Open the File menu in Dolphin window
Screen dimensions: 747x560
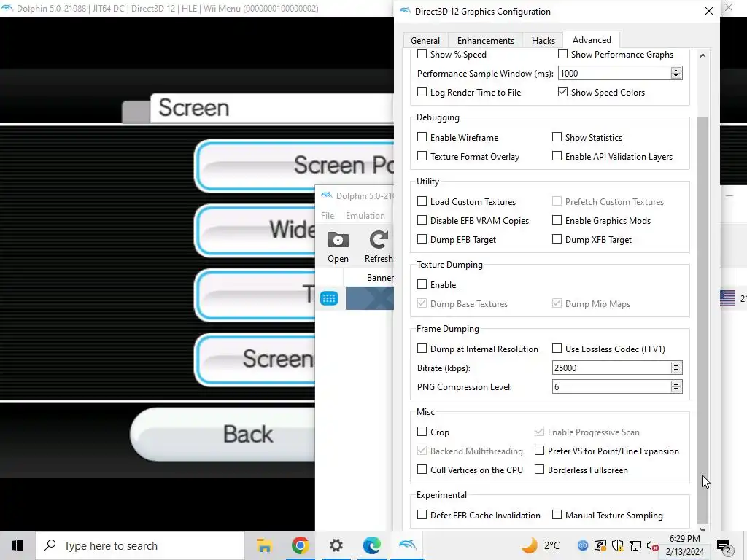tap(328, 216)
